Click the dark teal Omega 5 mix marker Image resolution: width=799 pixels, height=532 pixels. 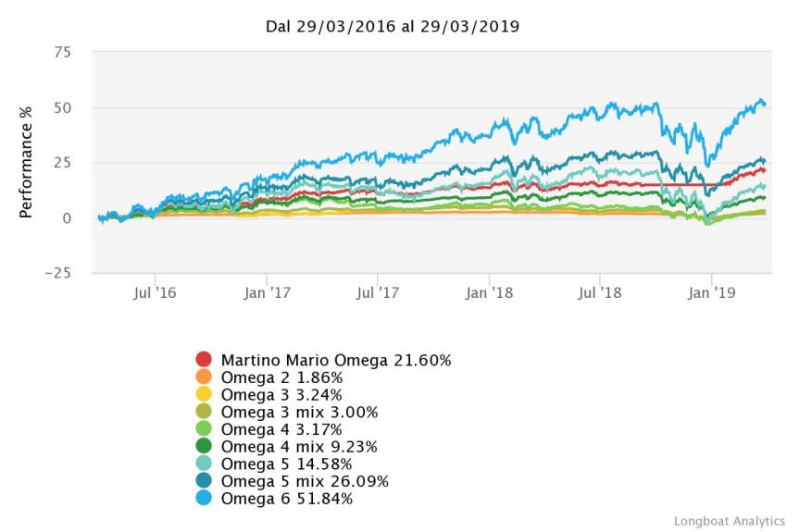pyautogui.click(x=205, y=481)
